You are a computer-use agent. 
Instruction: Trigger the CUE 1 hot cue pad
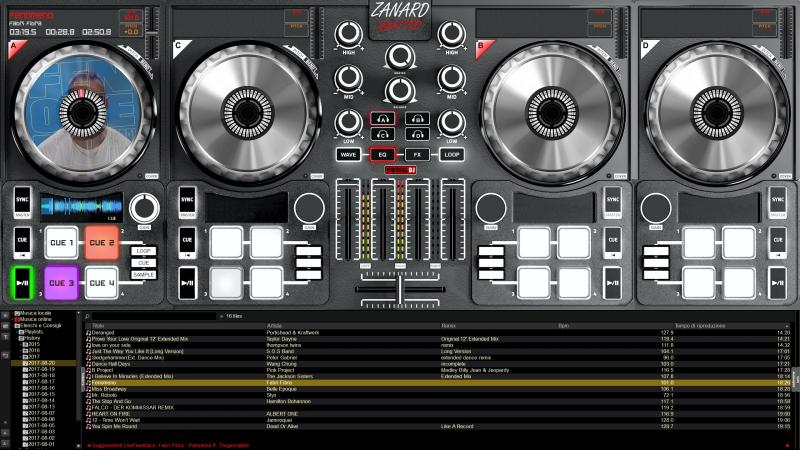coord(62,242)
